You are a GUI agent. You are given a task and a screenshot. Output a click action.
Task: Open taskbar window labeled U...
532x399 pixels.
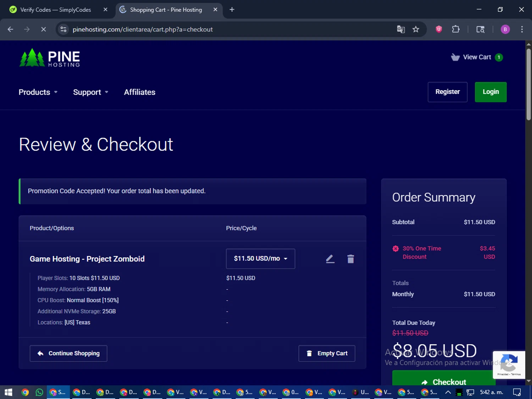point(360,392)
